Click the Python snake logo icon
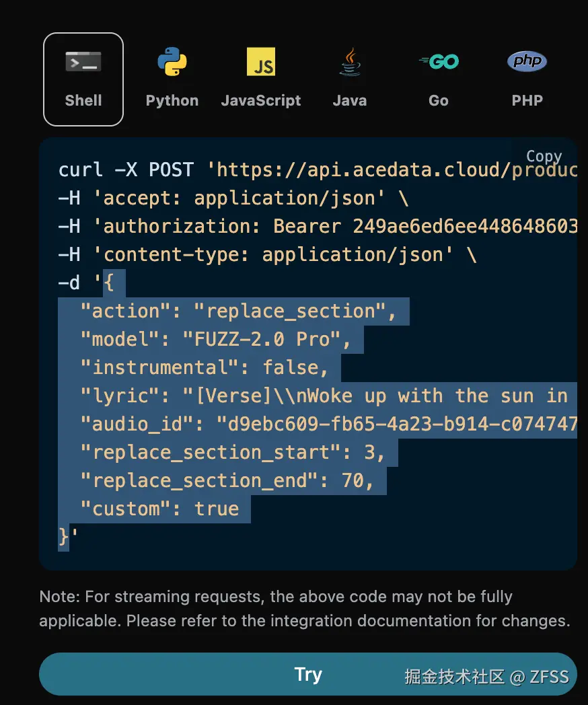 coord(172,62)
